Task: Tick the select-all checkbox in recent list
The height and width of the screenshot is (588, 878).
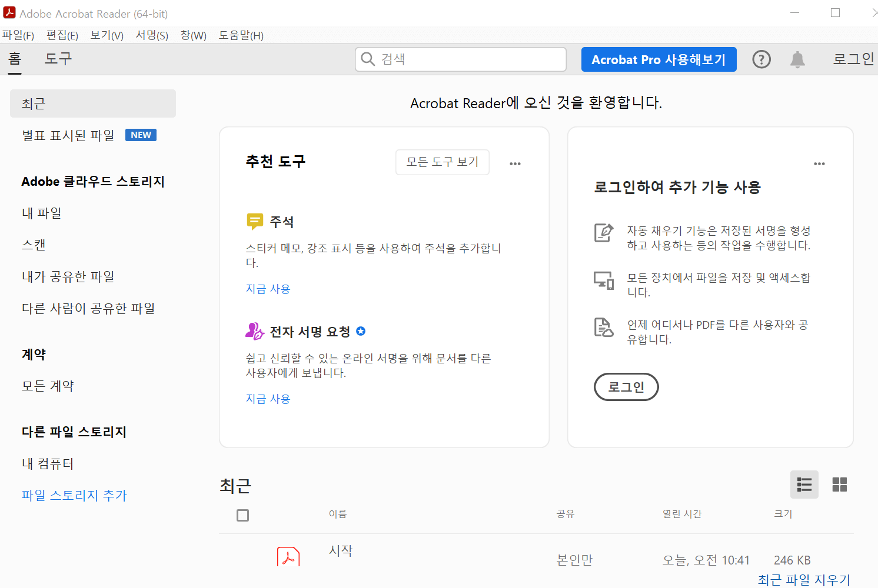Action: click(242, 515)
